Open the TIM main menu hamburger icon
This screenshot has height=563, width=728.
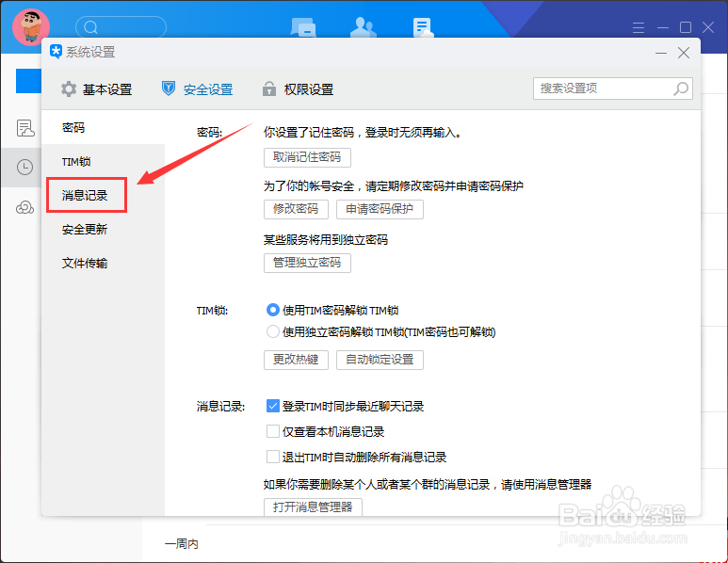pos(639,28)
